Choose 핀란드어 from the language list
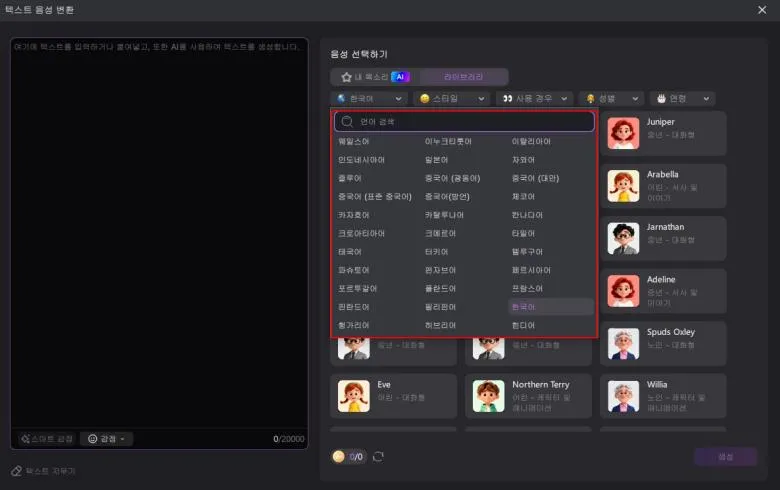This screenshot has height=490, width=780. tap(354, 307)
